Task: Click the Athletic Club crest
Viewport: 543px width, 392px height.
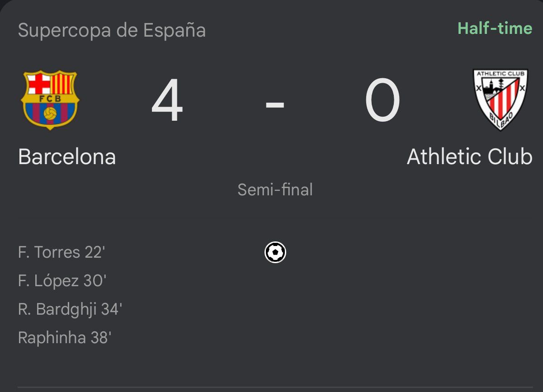Action: (501, 100)
